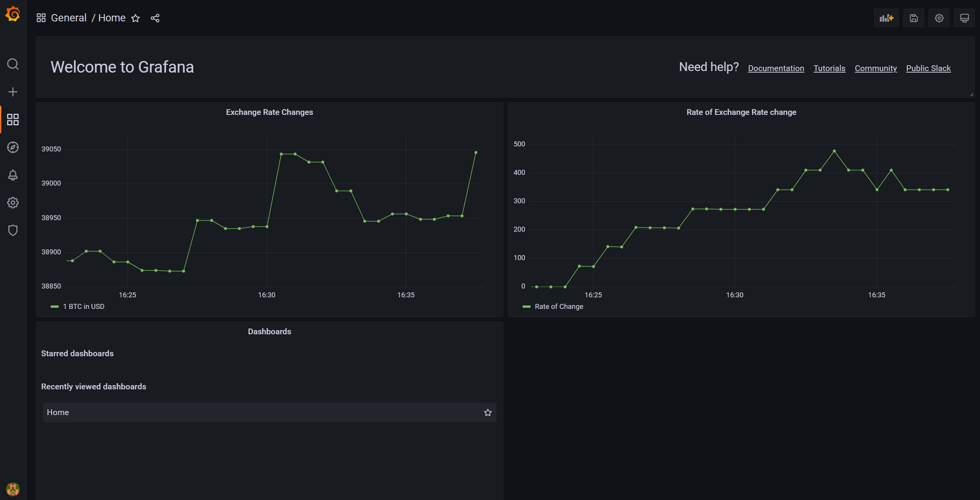Viewport: 980px width, 500px height.
Task: Add a new panel to the dashboard
Action: pyautogui.click(x=886, y=18)
